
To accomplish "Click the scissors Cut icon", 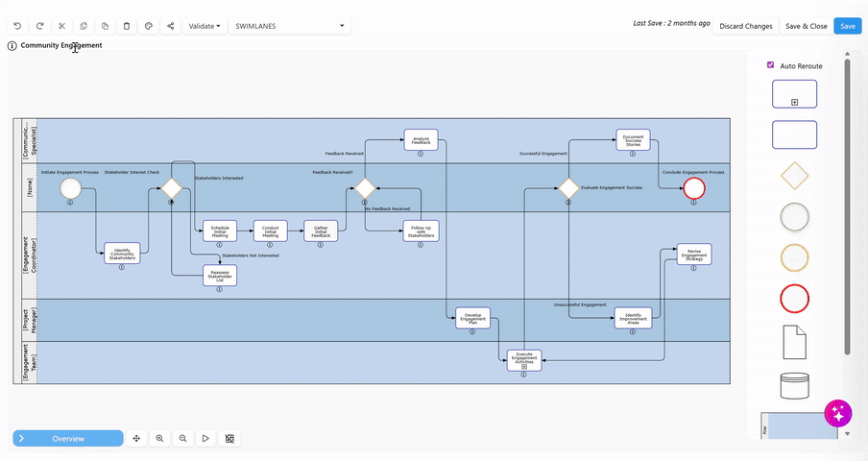I will tap(61, 26).
